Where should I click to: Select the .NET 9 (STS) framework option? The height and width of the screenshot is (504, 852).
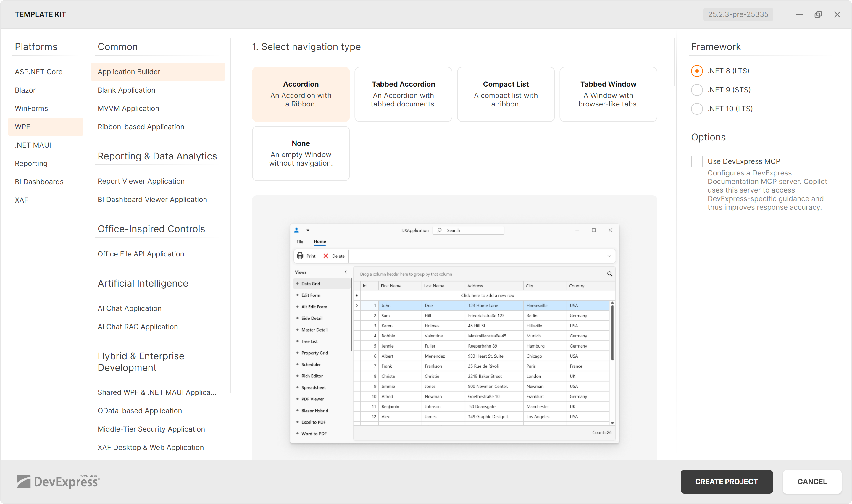pos(697,90)
